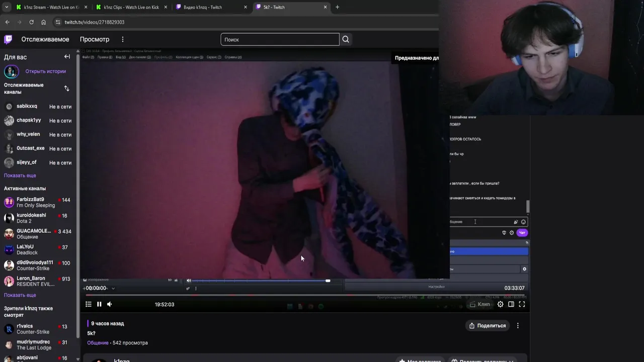Open the browser home page icon
The width and height of the screenshot is (644, 362).
pyautogui.click(x=43, y=22)
